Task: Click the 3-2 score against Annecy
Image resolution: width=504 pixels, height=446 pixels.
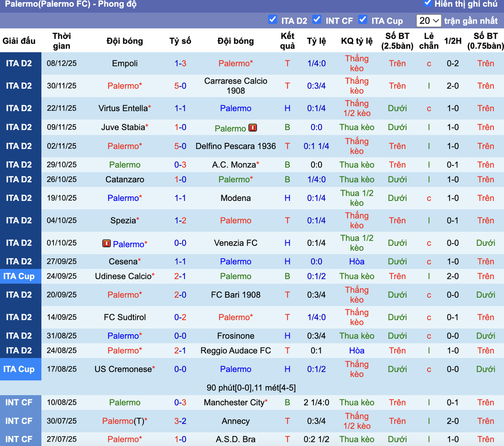Action: pos(180,421)
